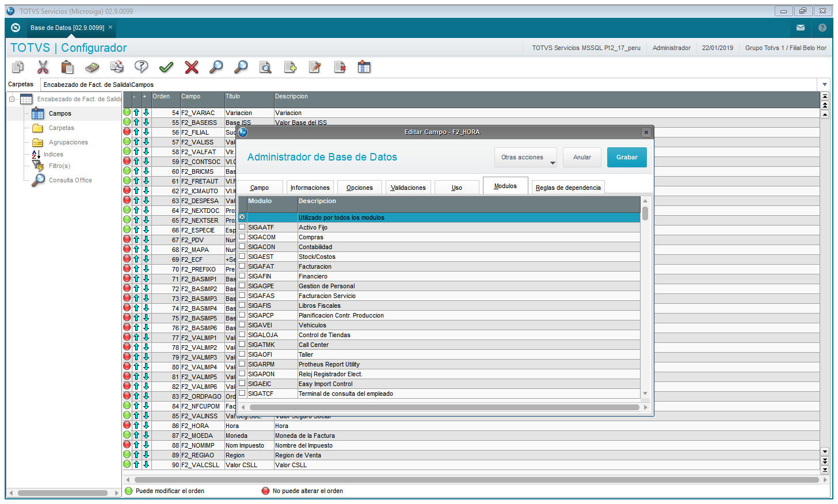Switch to the Reglas de dependencia tab
838x504 pixels.
[568, 188]
